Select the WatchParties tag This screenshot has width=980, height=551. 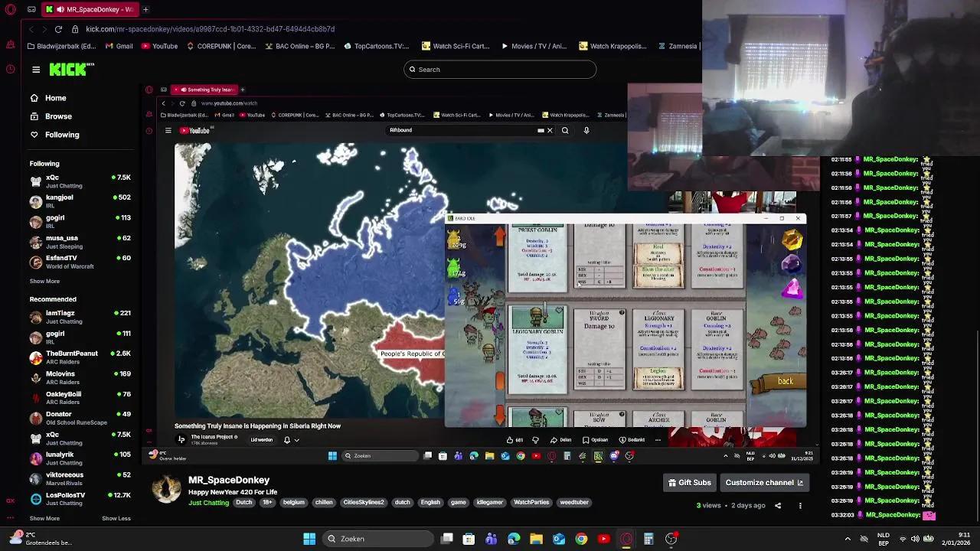click(531, 503)
